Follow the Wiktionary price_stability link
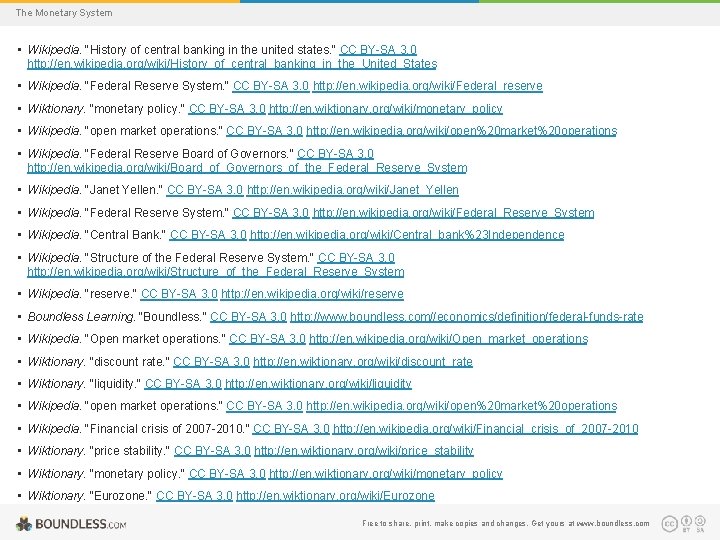 [x=364, y=450]
